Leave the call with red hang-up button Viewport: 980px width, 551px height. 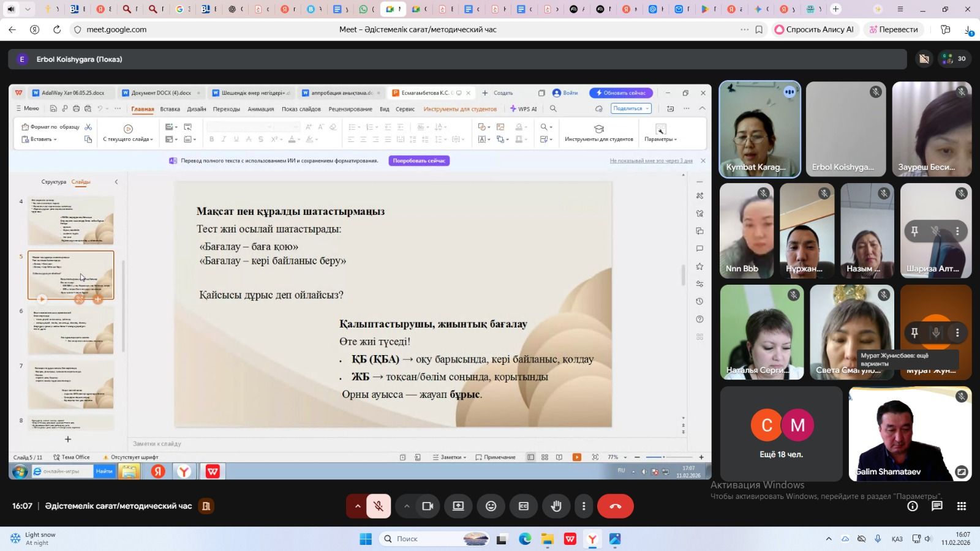(615, 506)
